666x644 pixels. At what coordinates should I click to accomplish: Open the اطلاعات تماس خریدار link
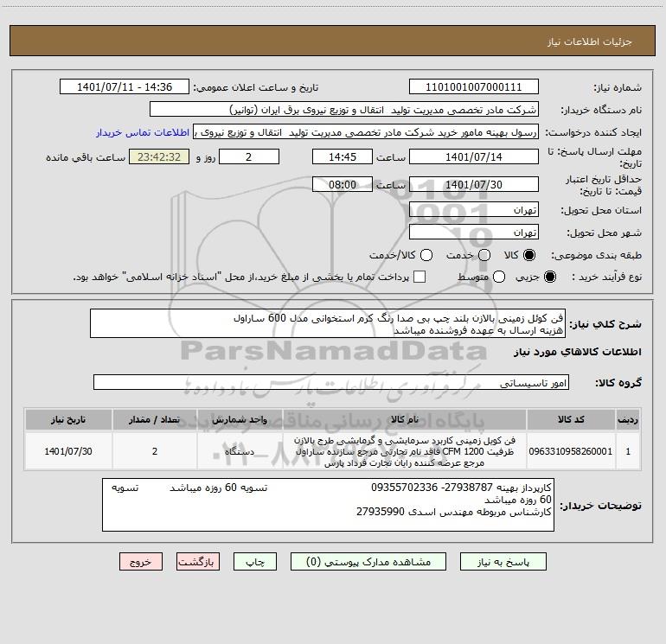pos(143,132)
